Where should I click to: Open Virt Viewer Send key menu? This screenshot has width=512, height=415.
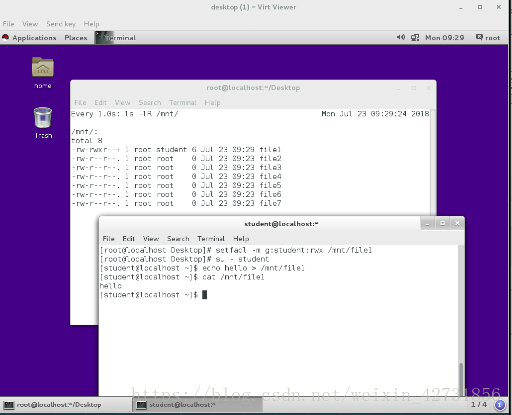pyautogui.click(x=61, y=24)
